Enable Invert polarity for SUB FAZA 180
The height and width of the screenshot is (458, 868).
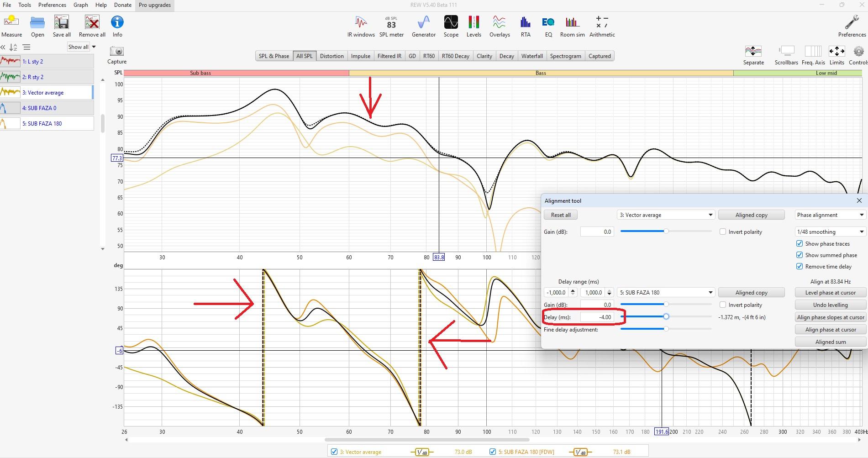click(723, 305)
